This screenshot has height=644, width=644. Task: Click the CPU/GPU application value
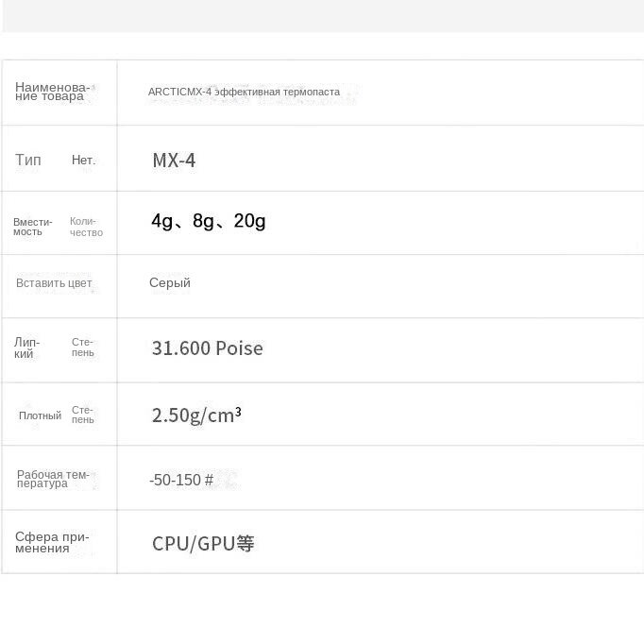click(203, 544)
